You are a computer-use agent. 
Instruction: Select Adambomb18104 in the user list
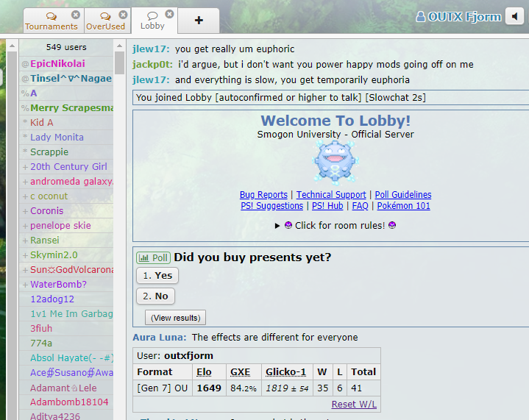pos(66,402)
